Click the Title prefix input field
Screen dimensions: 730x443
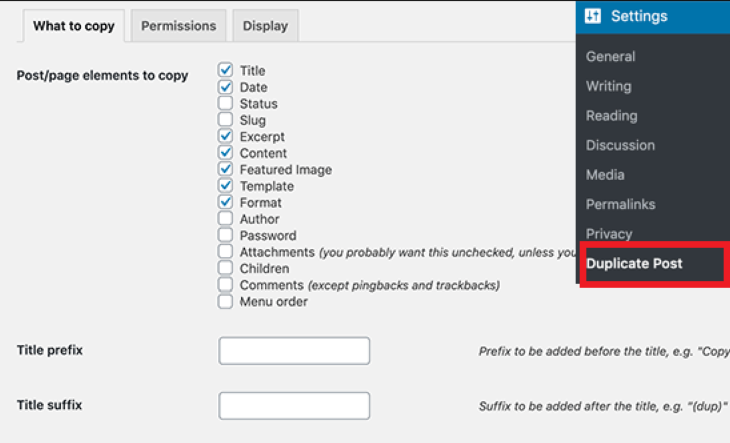tap(294, 351)
